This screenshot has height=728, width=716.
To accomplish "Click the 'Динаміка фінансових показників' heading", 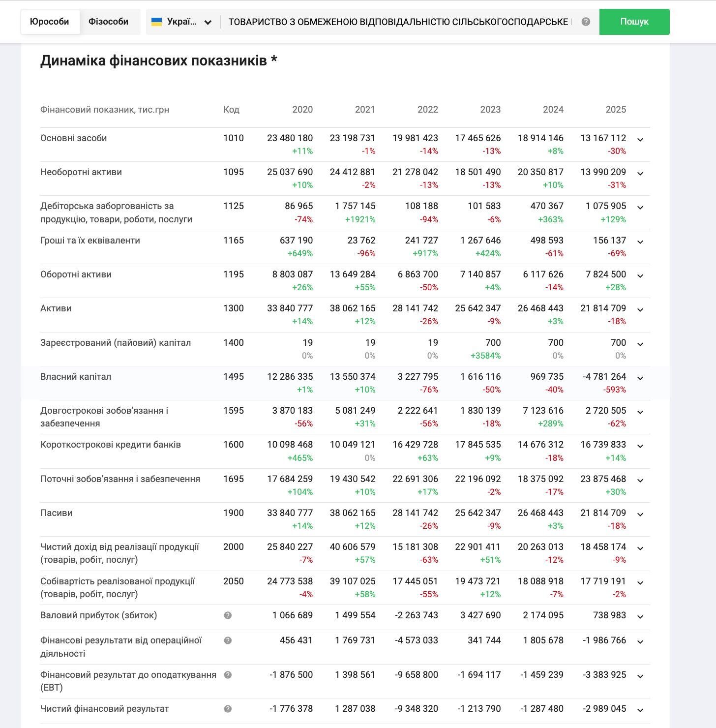I will 159,61.
